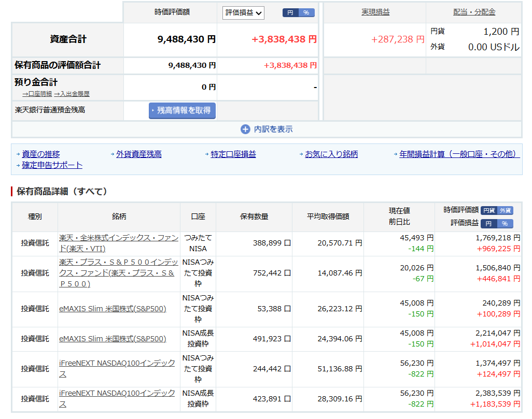The height and width of the screenshot is (419, 532).
Task: Click the 平均取得価額 column header
Action: (x=328, y=216)
